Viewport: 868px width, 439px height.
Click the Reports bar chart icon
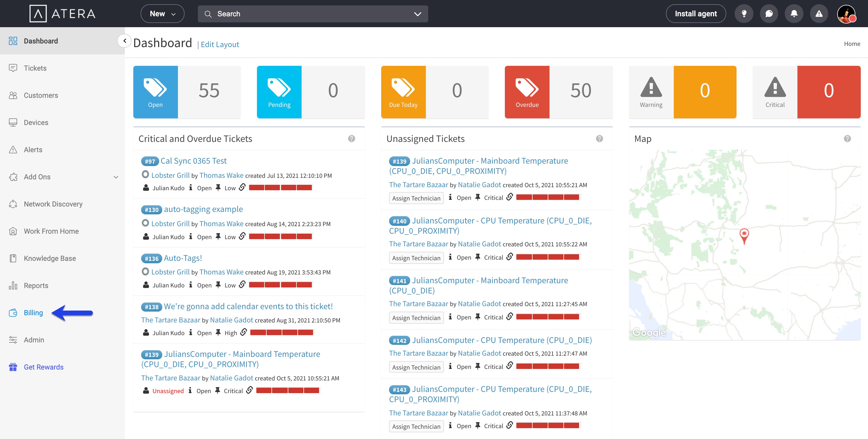point(13,285)
